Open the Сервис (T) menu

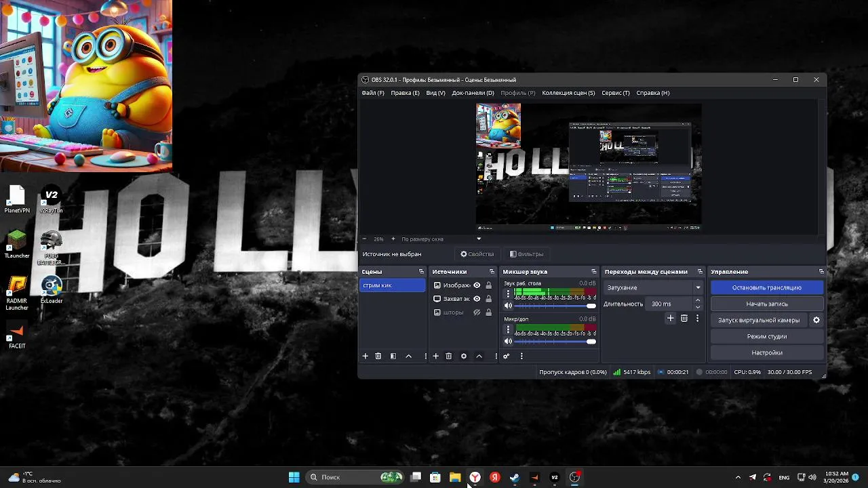616,93
